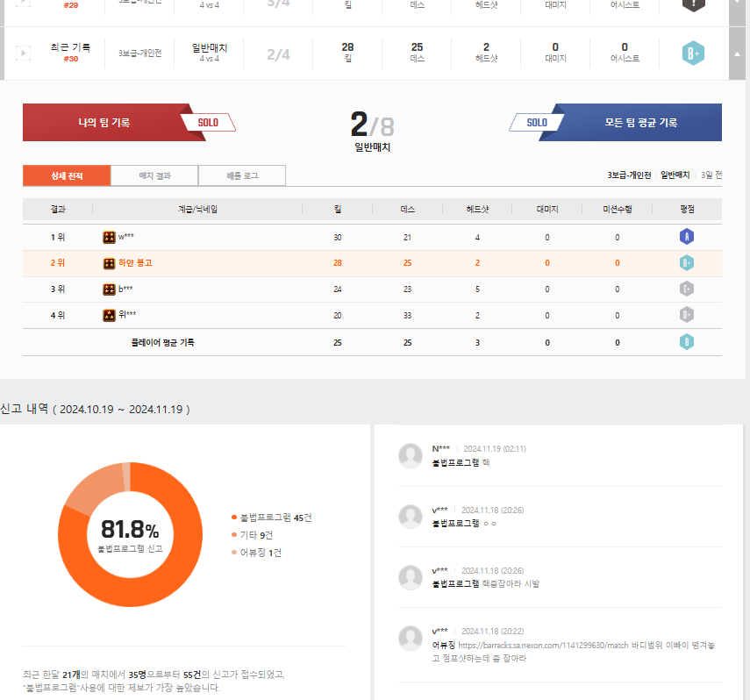Image resolution: width=750 pixels, height=700 pixels.
Task: Click rank icon next to player b***
Action: 109,289
